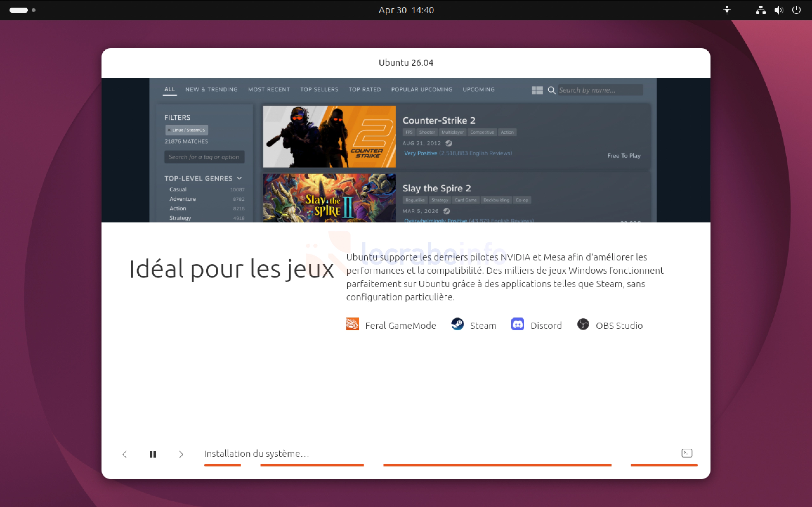The width and height of the screenshot is (812, 507).
Task: Remove the Linux / SteamOS filter tag
Action: click(169, 130)
